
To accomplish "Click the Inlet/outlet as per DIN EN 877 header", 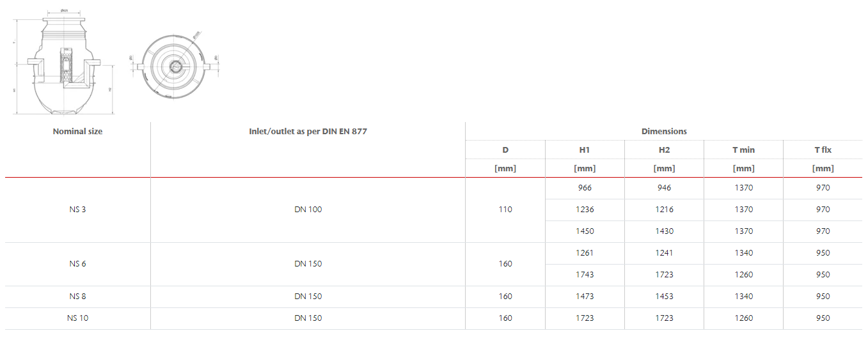I will pyautogui.click(x=308, y=131).
